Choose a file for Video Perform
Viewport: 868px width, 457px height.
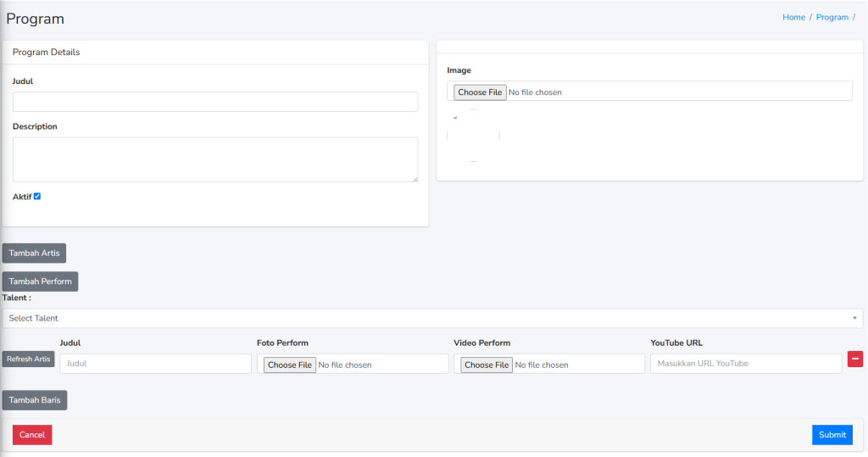pos(487,365)
